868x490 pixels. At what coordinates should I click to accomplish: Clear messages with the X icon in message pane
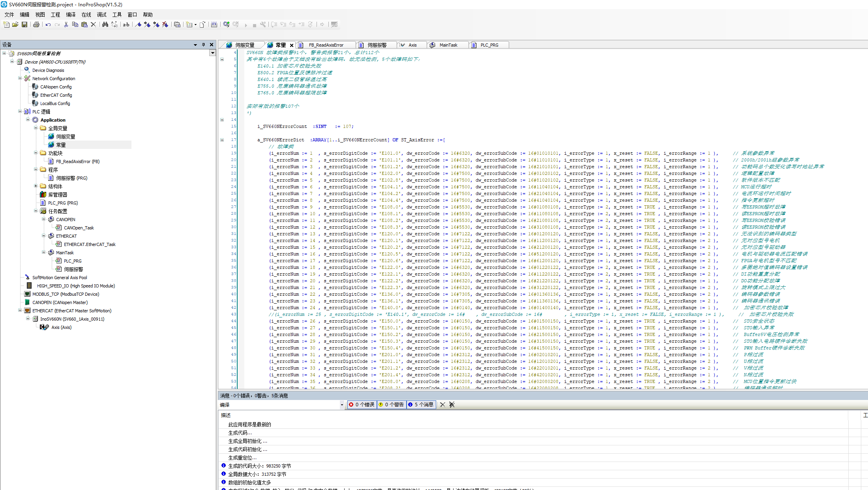point(442,405)
